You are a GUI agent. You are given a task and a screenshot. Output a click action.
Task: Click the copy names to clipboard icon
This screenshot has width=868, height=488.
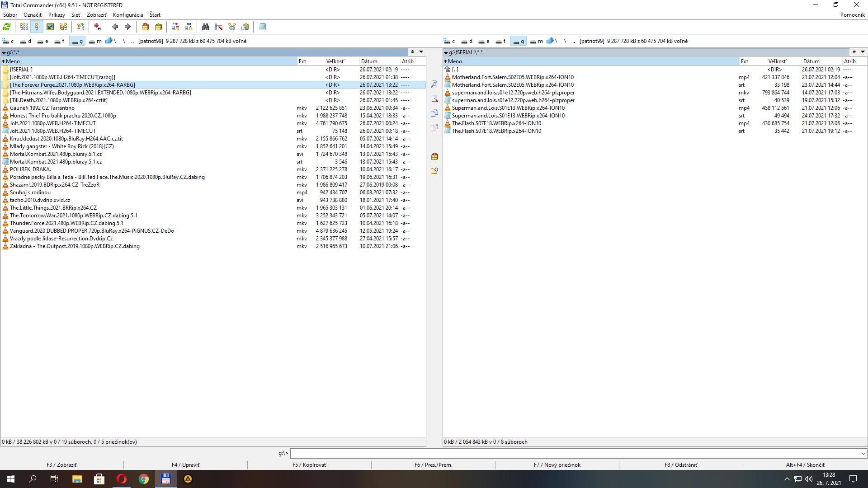click(245, 27)
